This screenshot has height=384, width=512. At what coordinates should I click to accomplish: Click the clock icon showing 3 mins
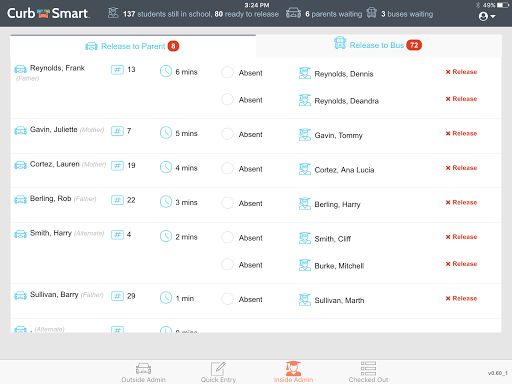coord(166,202)
